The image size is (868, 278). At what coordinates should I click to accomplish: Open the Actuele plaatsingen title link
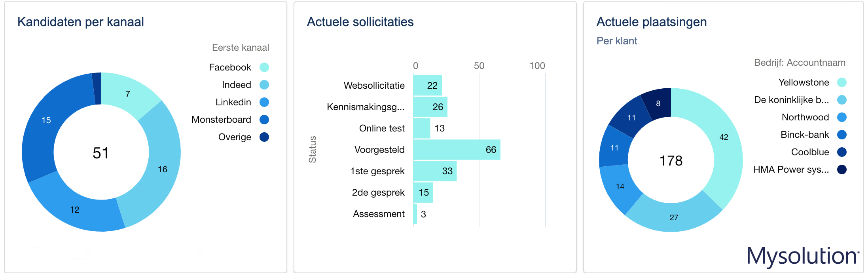tap(651, 22)
